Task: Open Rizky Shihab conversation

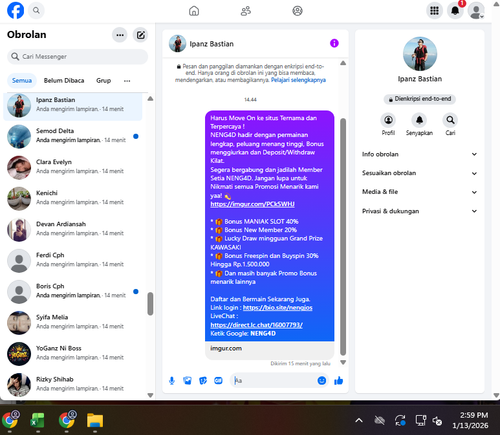Action: (73, 385)
